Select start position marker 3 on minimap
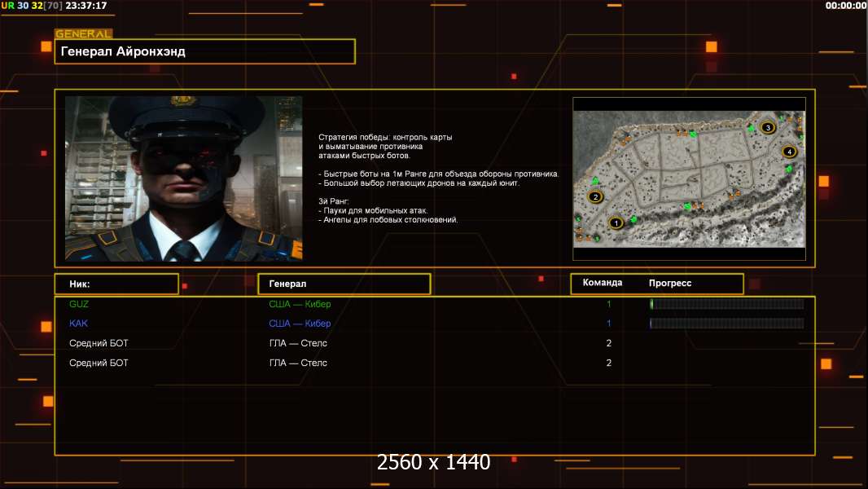 point(767,127)
